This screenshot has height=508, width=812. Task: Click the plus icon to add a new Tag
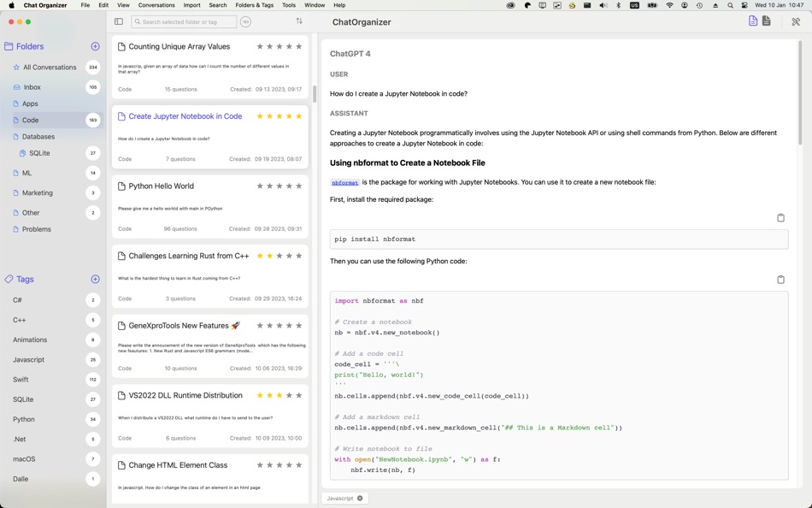click(x=95, y=278)
